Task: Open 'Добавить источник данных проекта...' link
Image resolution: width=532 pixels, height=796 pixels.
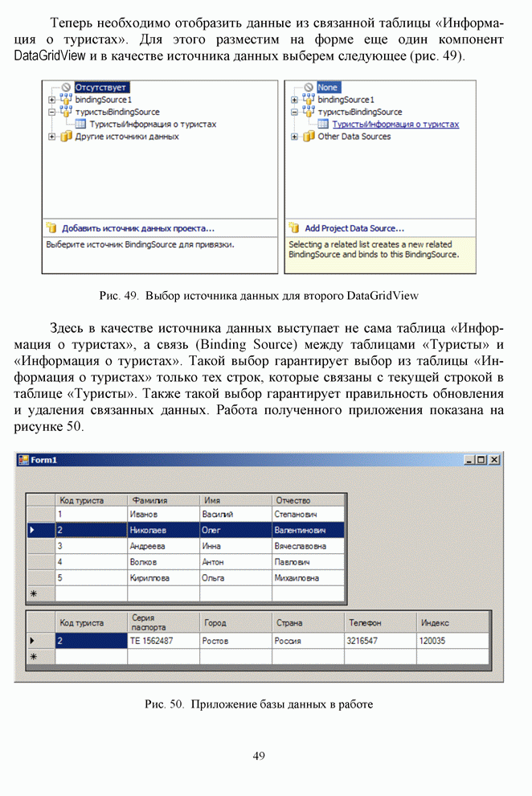Action: (137, 228)
